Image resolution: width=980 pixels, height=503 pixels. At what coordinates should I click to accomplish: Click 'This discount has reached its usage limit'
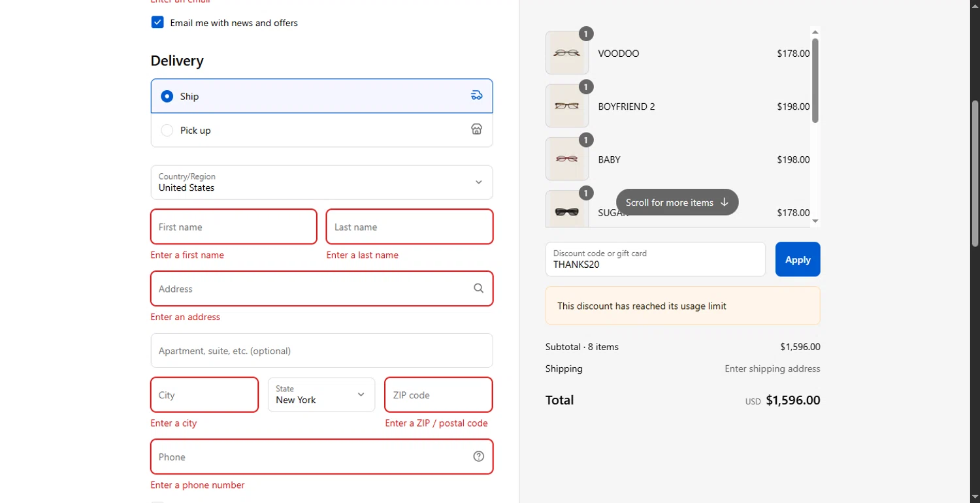tap(642, 306)
